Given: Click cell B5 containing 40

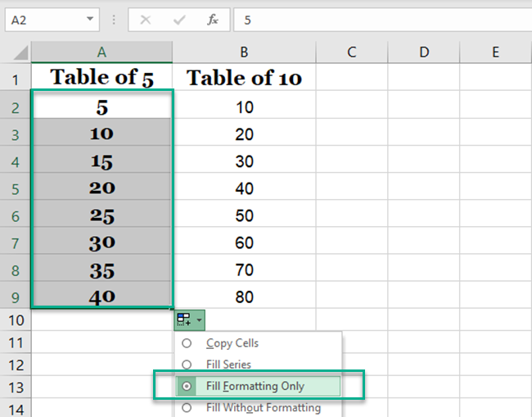Looking at the screenshot, I should click(x=244, y=188).
